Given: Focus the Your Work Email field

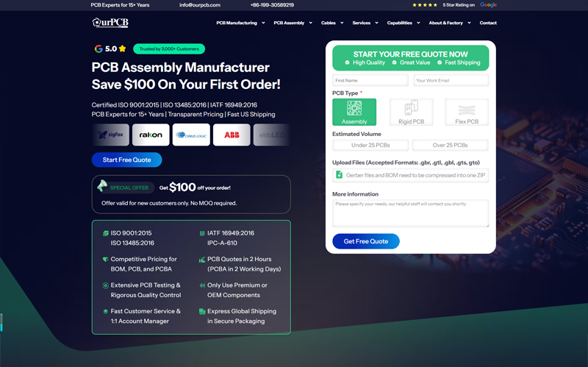Looking at the screenshot, I should pyautogui.click(x=451, y=80).
